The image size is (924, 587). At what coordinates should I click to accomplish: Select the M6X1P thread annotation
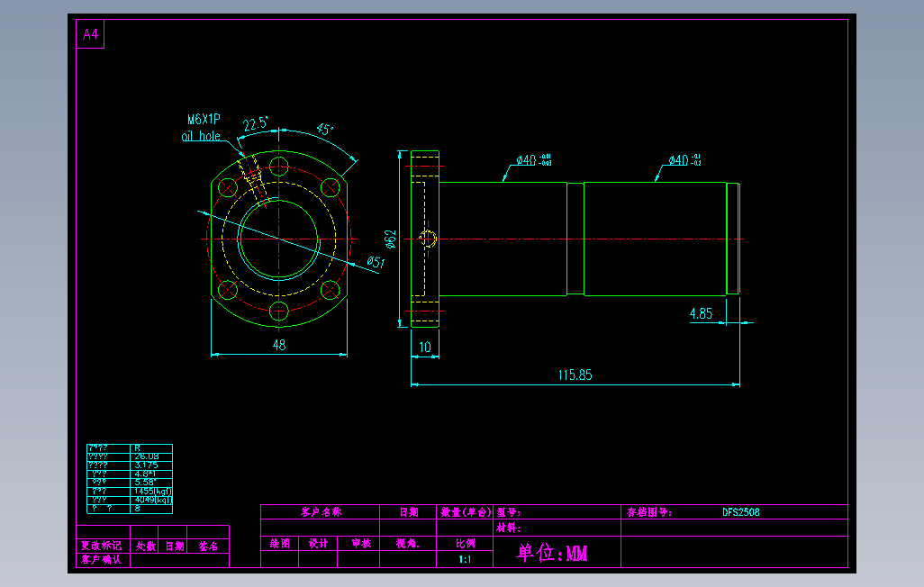(204, 120)
